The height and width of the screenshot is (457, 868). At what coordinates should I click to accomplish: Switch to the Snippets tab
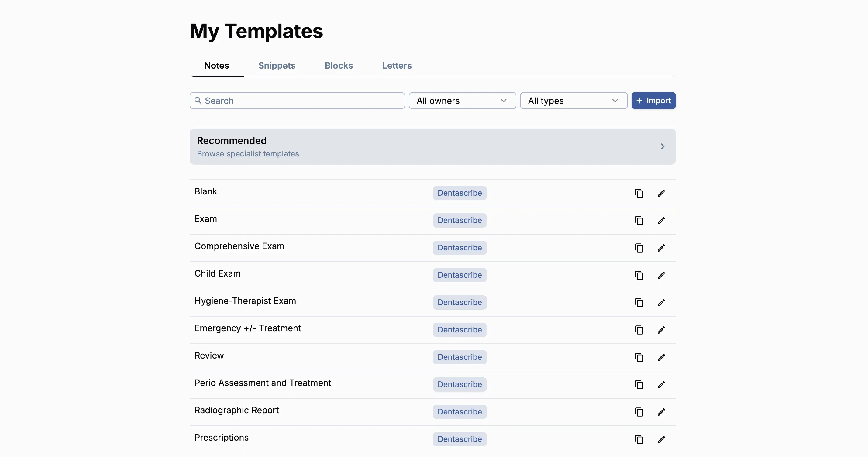point(277,66)
